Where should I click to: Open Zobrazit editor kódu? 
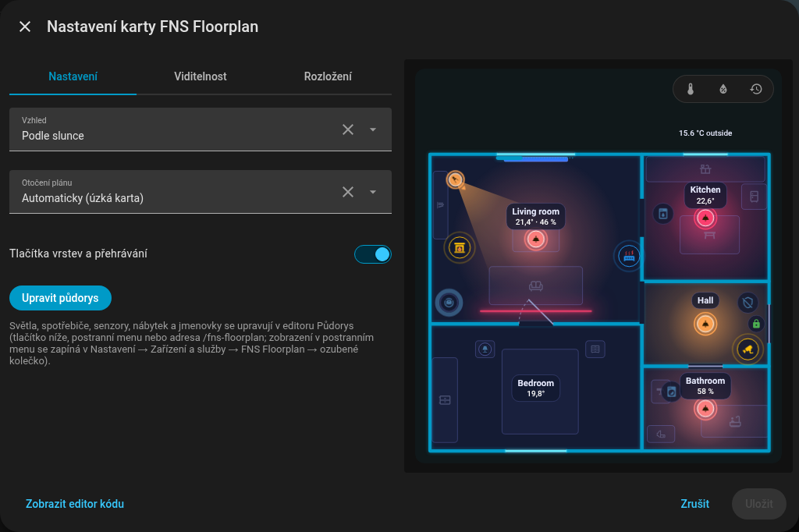click(75, 503)
